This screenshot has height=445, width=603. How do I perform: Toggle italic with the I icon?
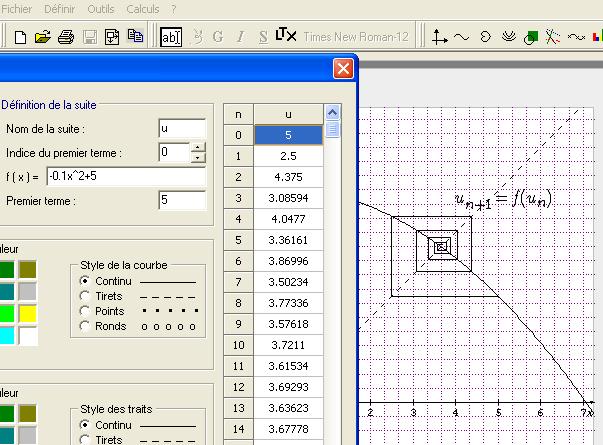(240, 37)
